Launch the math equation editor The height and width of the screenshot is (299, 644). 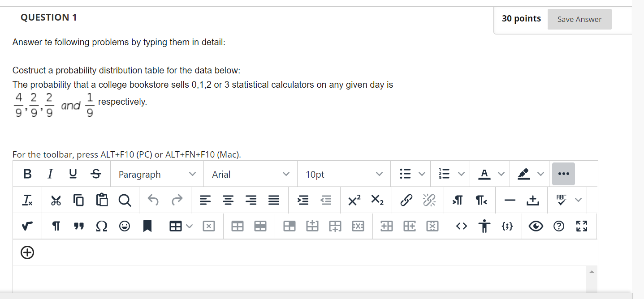coord(27,227)
